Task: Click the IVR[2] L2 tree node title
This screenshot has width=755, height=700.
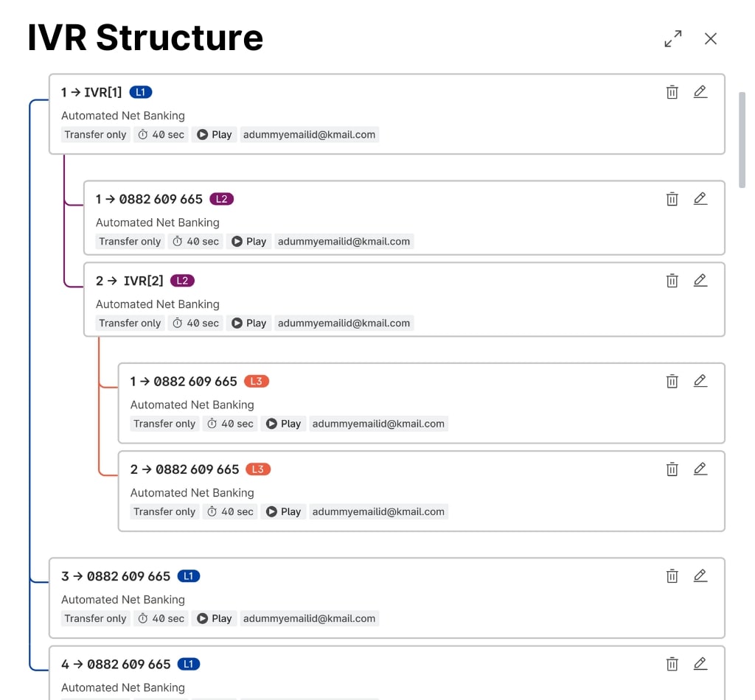Action: point(130,281)
